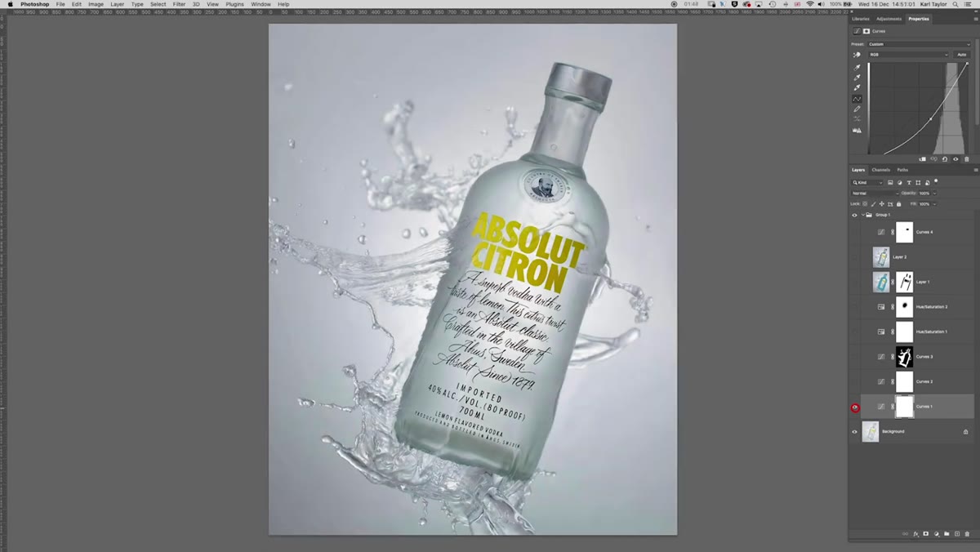
Task: Open the Filter menu
Action: coord(179,4)
